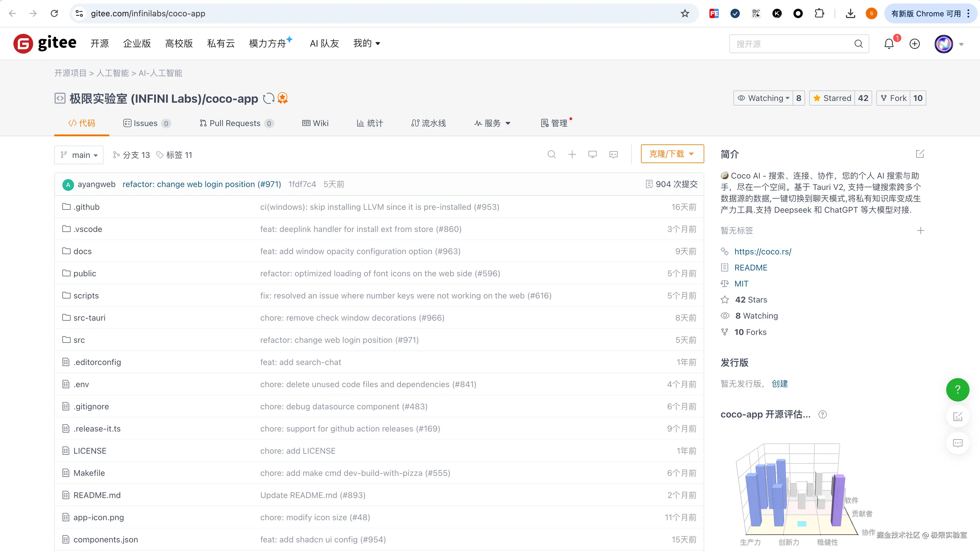Click the repository file search magnifier icon
The width and height of the screenshot is (980, 552).
click(551, 154)
